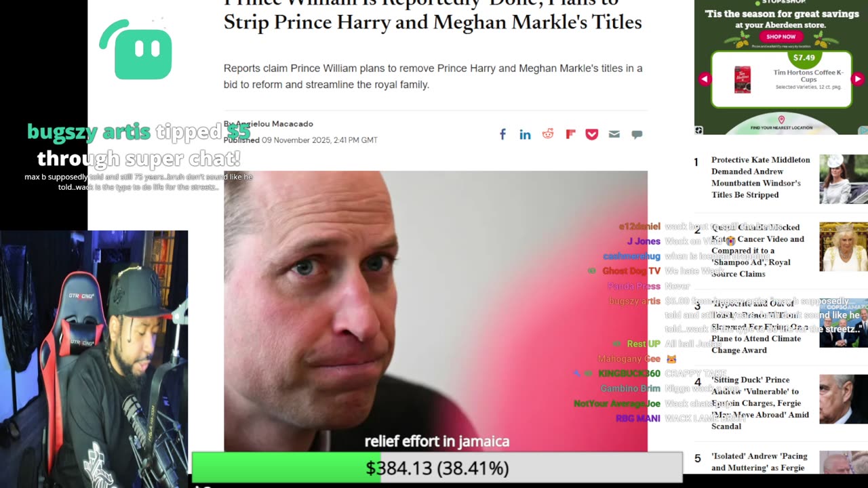
Task: Click the Prince William article photo
Action: point(435,311)
